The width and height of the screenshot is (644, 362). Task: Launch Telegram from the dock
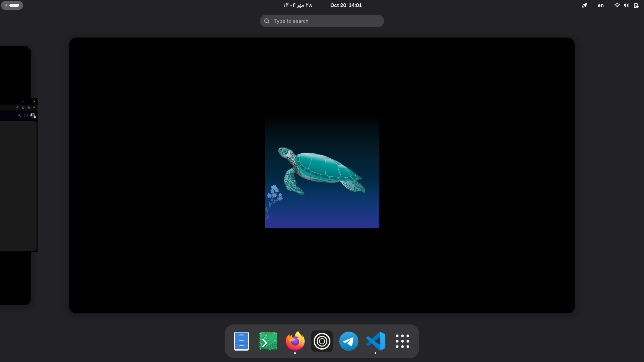click(x=349, y=341)
